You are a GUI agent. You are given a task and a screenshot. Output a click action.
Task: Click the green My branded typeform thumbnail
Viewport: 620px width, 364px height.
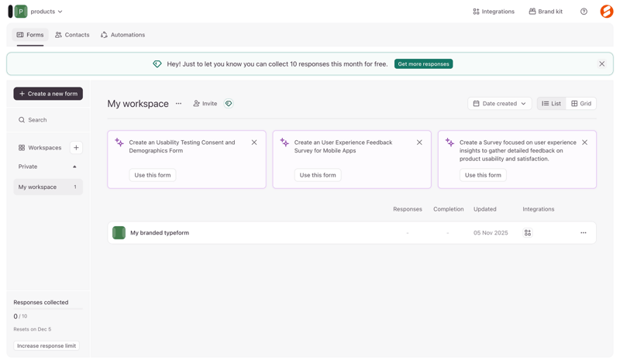pos(119,233)
